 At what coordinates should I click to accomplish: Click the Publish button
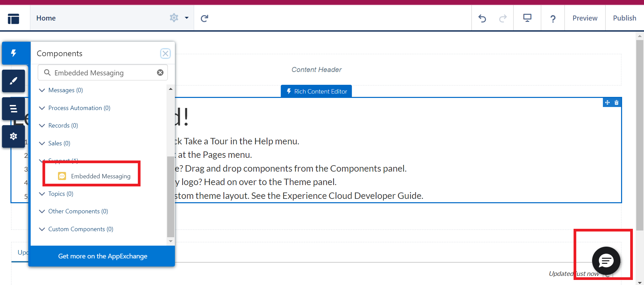tap(624, 18)
